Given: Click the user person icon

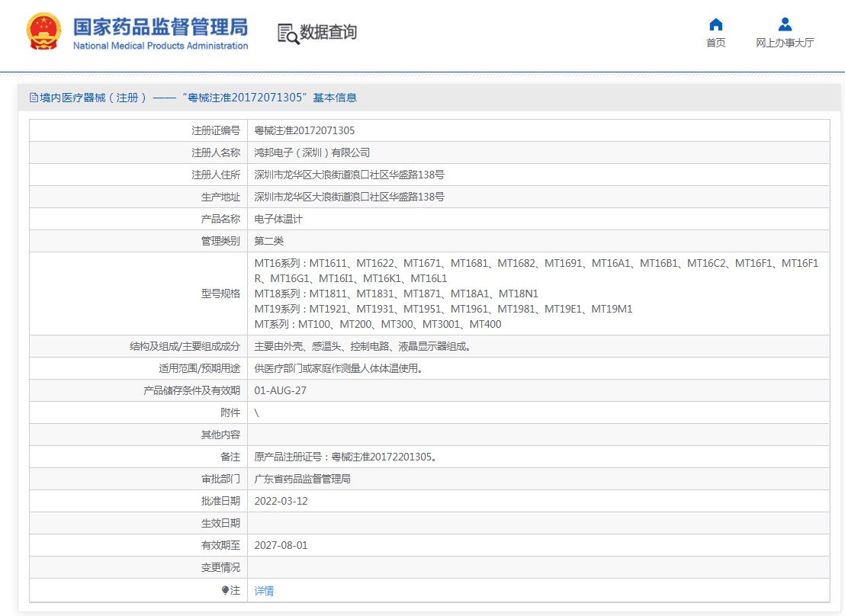Looking at the screenshot, I should point(785,24).
